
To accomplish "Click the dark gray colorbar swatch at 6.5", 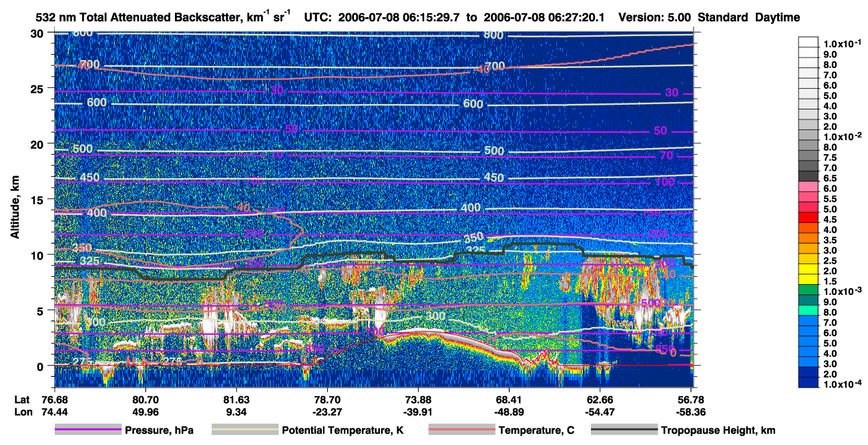I will pyautogui.click(x=810, y=175).
